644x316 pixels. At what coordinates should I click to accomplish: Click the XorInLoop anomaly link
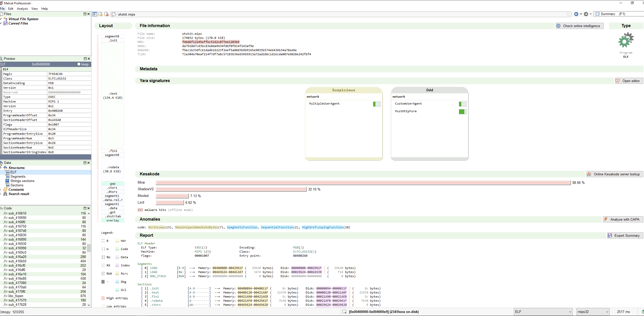pos(156,227)
